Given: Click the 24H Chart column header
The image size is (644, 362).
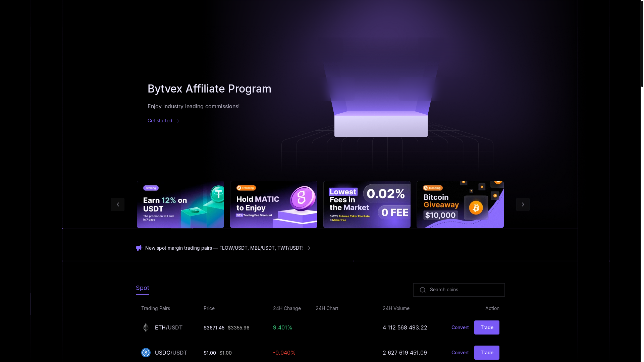Looking at the screenshot, I should (327, 308).
